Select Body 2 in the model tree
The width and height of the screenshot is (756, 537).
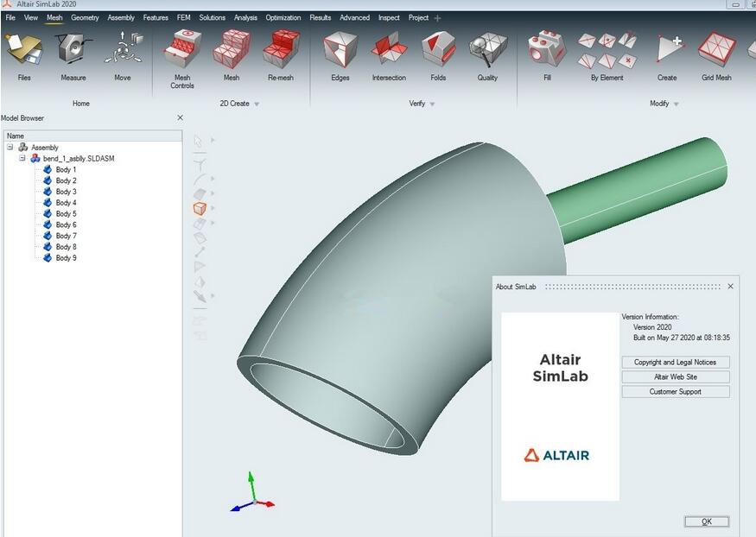pos(66,180)
